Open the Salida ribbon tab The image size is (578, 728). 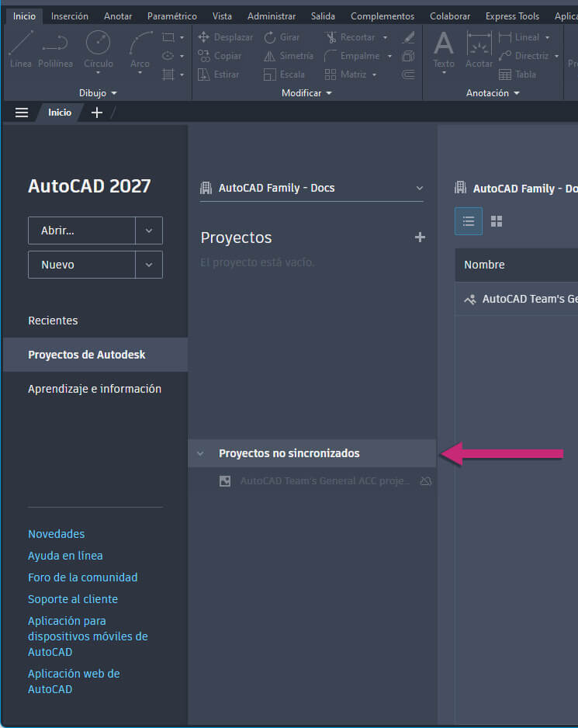click(x=323, y=16)
